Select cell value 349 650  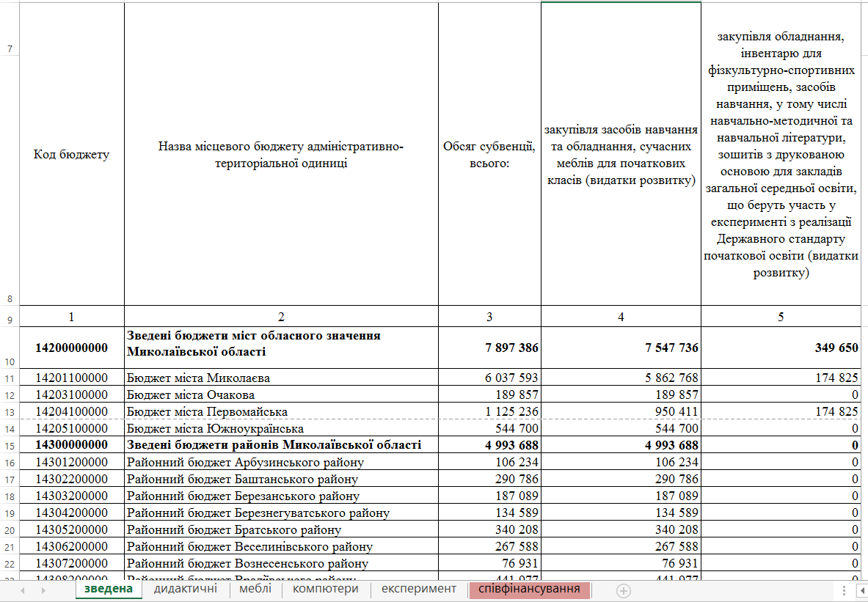781,348
